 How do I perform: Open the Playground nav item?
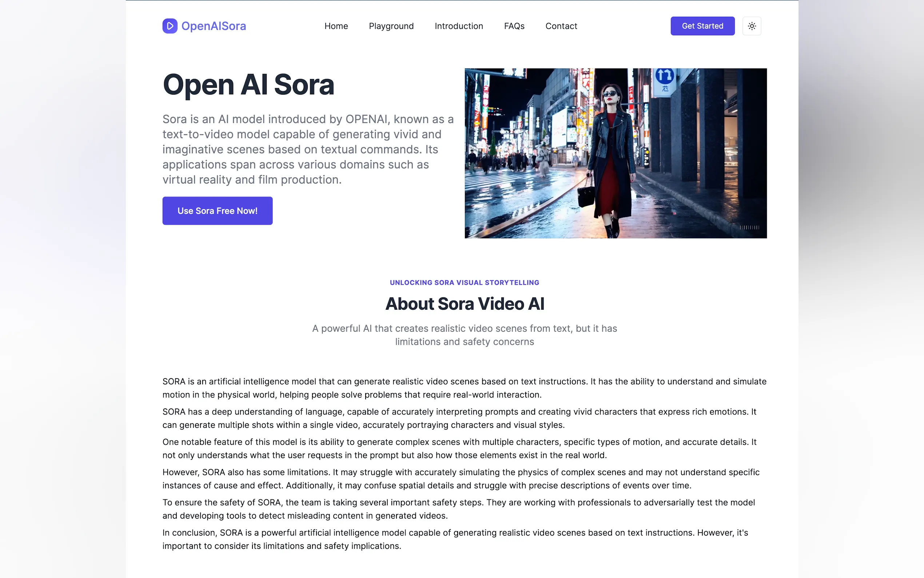click(x=391, y=26)
